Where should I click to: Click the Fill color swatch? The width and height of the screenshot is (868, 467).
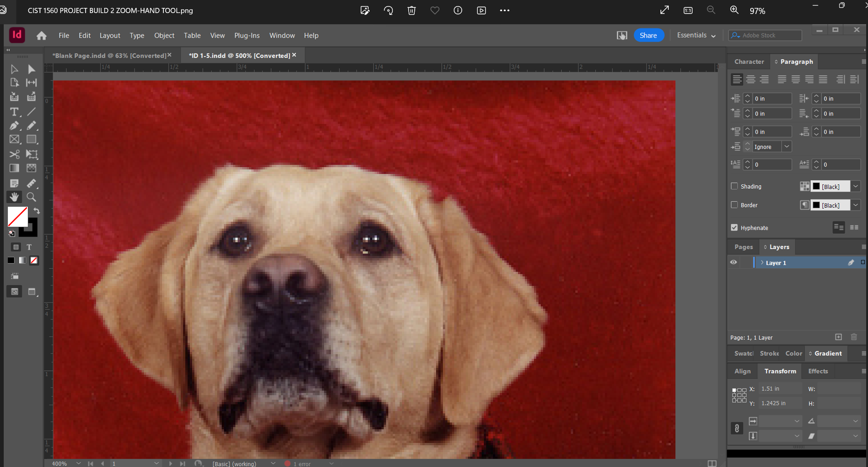tap(18, 217)
